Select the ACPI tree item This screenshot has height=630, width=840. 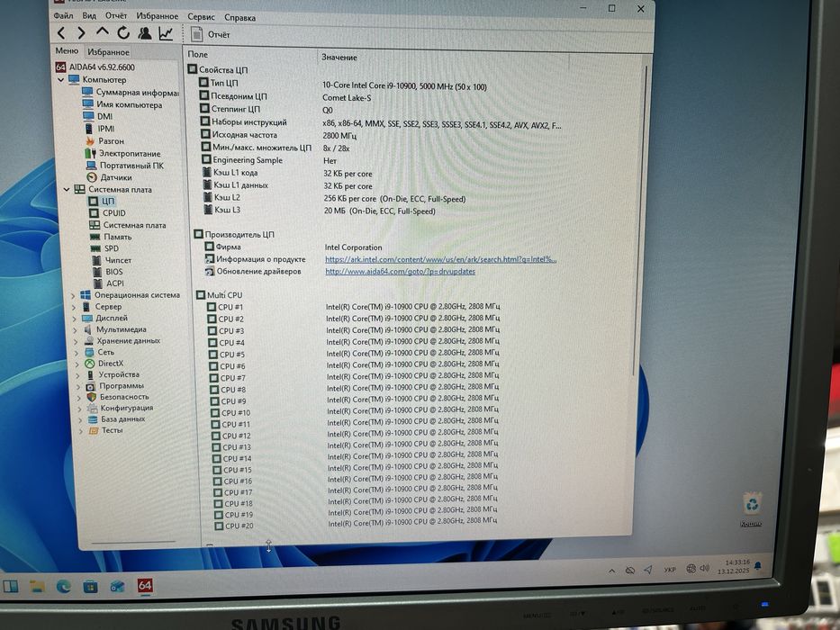point(108,283)
